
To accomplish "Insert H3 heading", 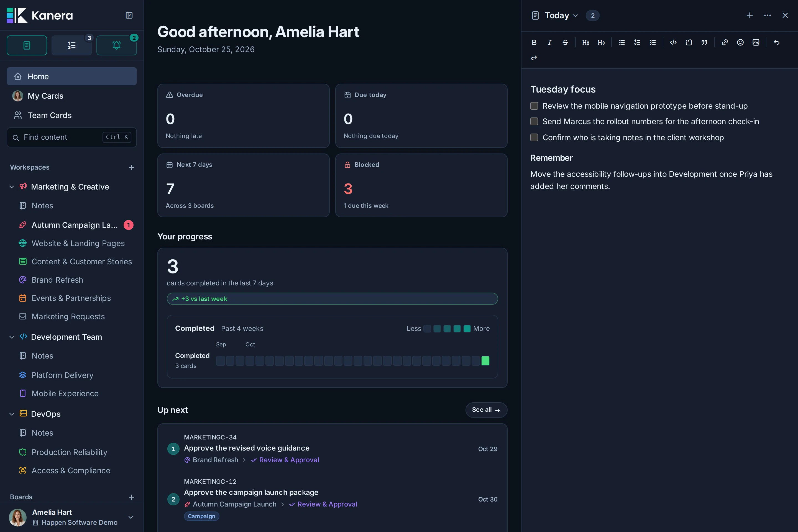I will (x=601, y=42).
